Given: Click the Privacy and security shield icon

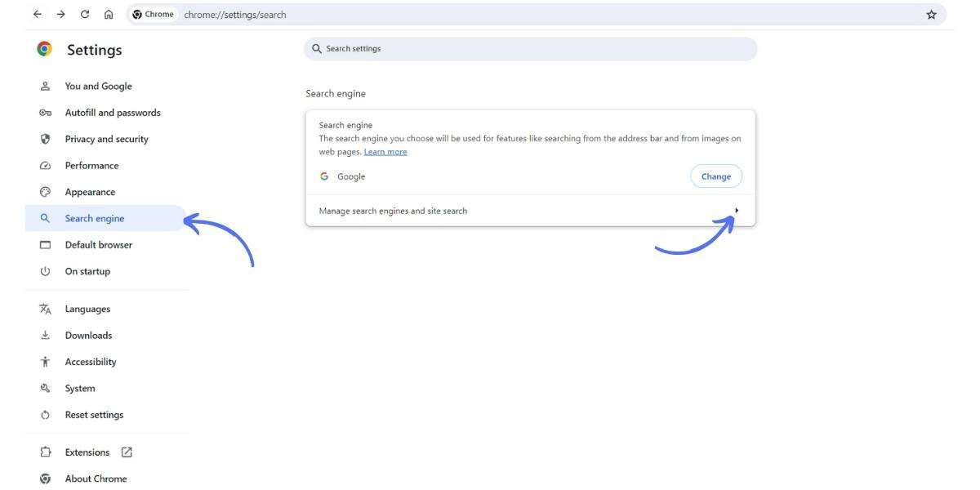Looking at the screenshot, I should (x=46, y=139).
